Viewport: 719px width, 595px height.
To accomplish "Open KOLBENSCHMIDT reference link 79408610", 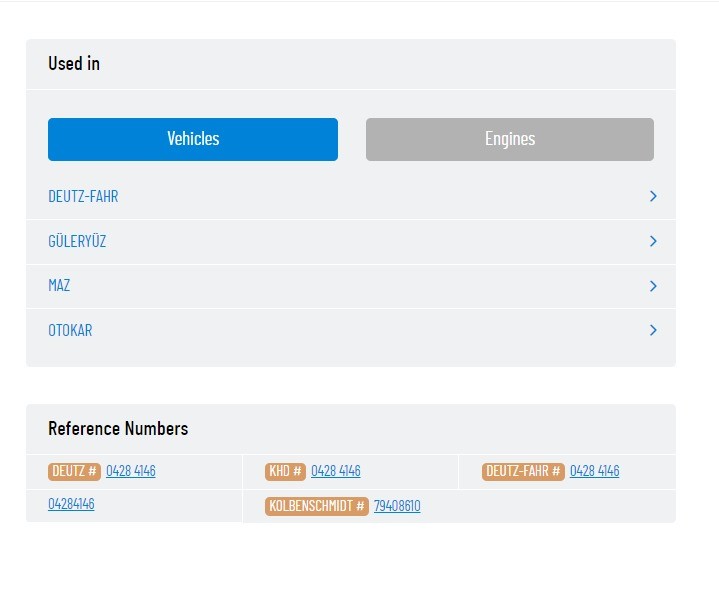I will click(397, 506).
